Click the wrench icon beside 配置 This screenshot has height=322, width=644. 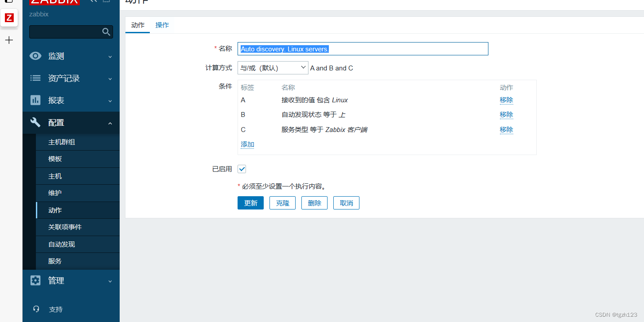[x=35, y=123]
